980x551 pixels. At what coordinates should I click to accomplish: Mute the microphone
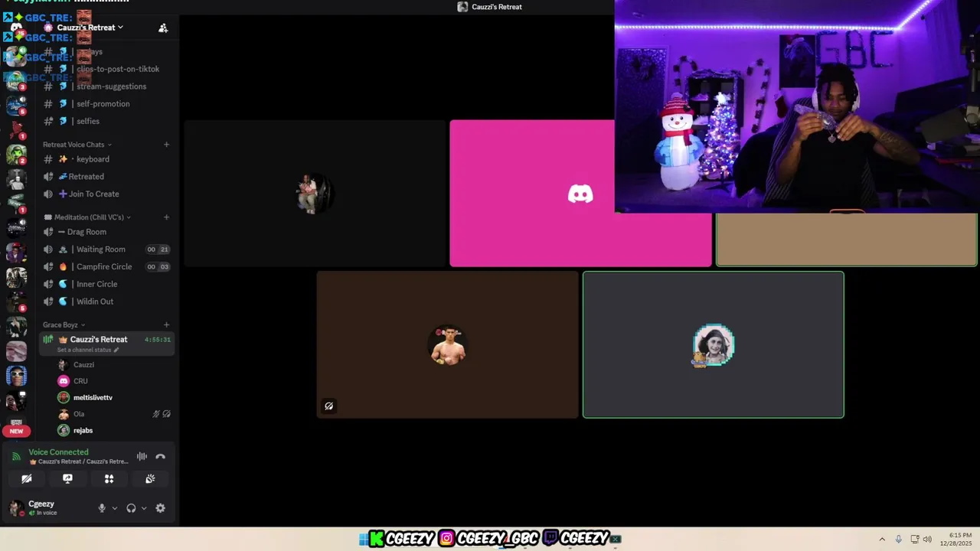102,508
